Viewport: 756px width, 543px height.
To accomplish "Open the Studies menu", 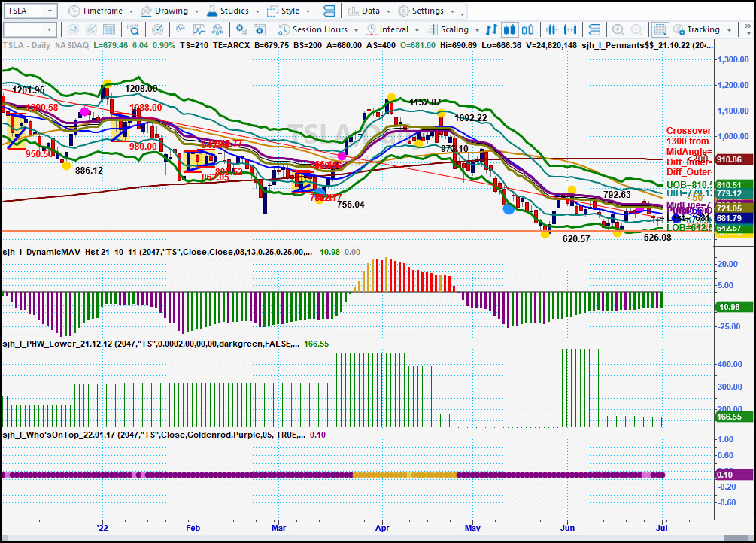I will coord(235,11).
